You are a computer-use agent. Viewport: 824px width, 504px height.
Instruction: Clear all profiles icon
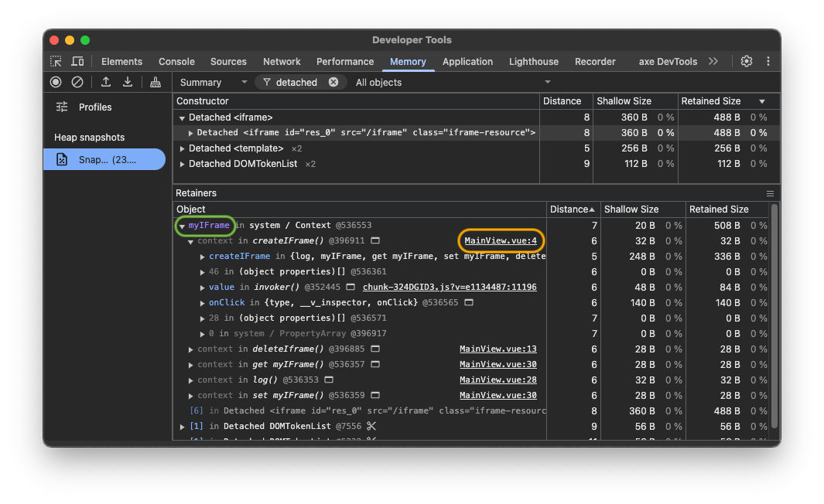click(x=77, y=82)
